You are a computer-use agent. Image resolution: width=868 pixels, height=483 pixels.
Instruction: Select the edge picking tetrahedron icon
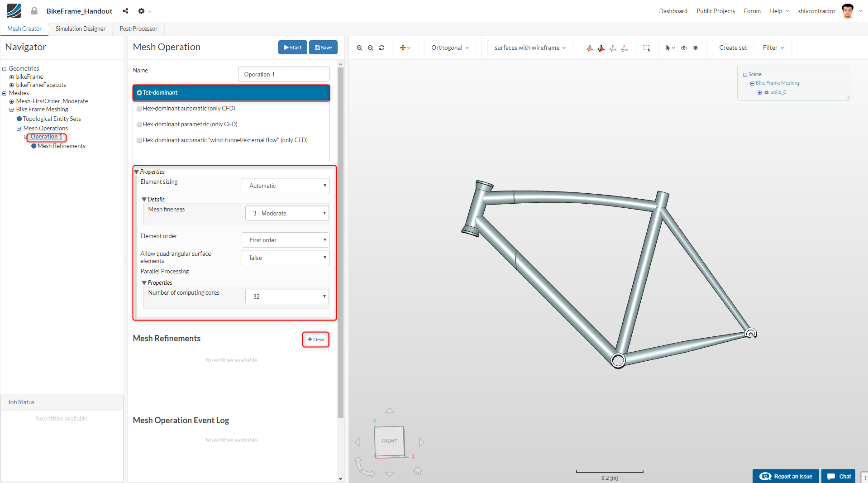point(613,48)
